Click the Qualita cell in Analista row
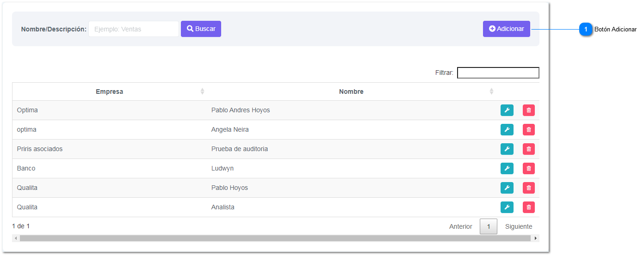The height and width of the screenshot is (256, 644). pos(109,207)
